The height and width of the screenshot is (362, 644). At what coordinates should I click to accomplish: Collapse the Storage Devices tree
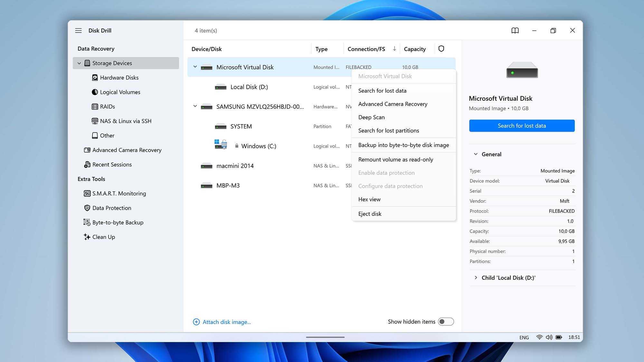(79, 63)
